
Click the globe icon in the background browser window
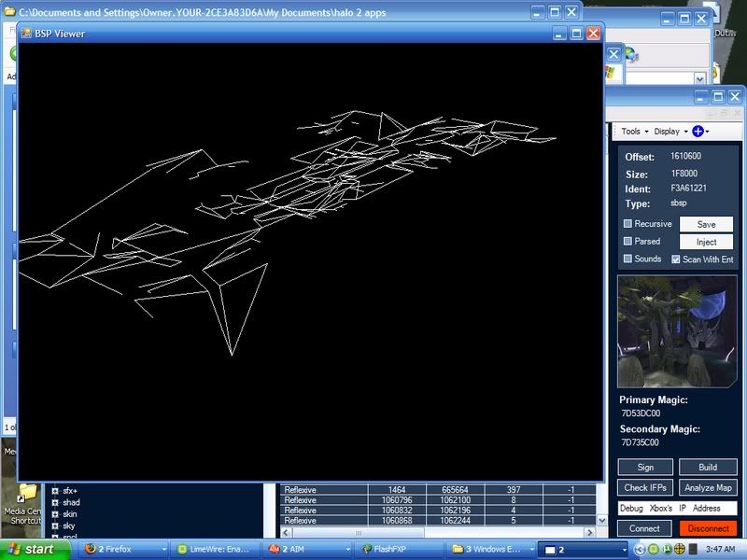point(632,55)
